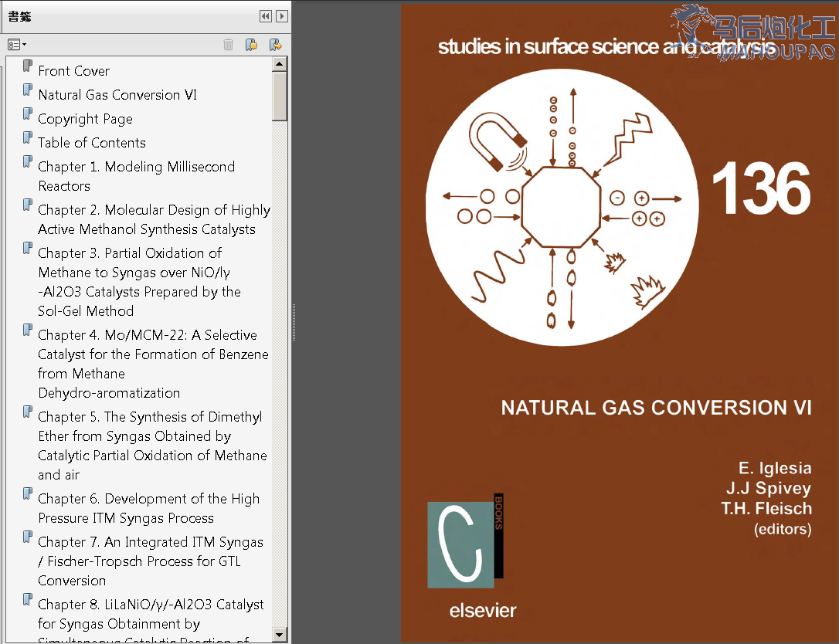Click bookmark icon beside Natural Gas Conversion VI
839x644 pixels.
coord(28,90)
